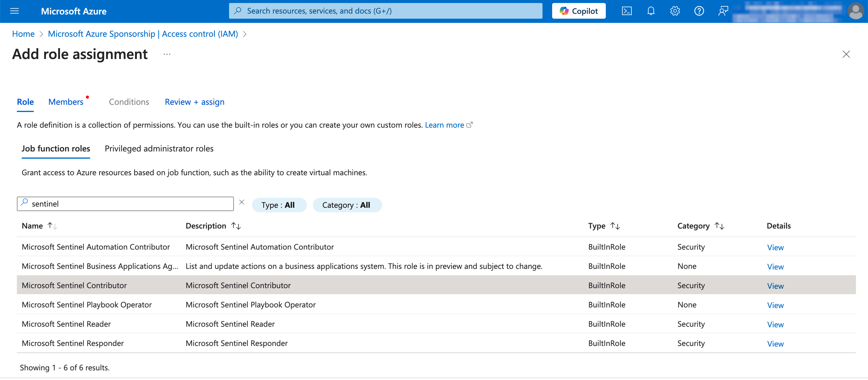Sort by the Category column

point(700,226)
